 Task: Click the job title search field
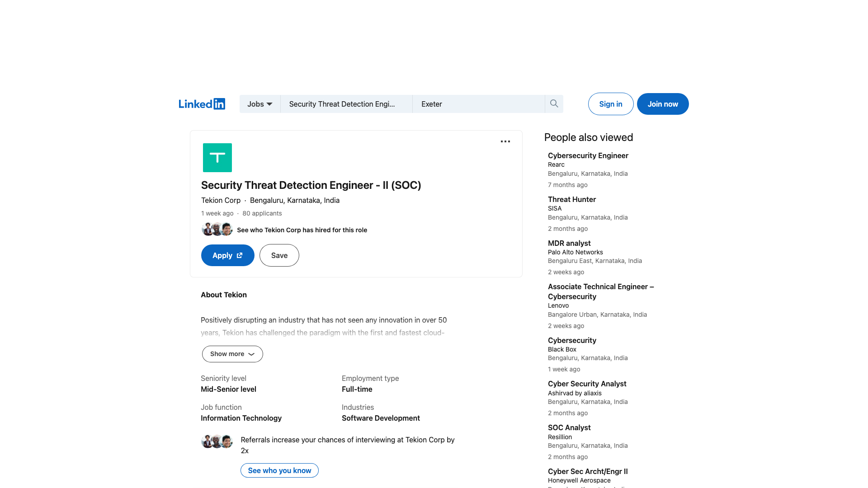346,104
